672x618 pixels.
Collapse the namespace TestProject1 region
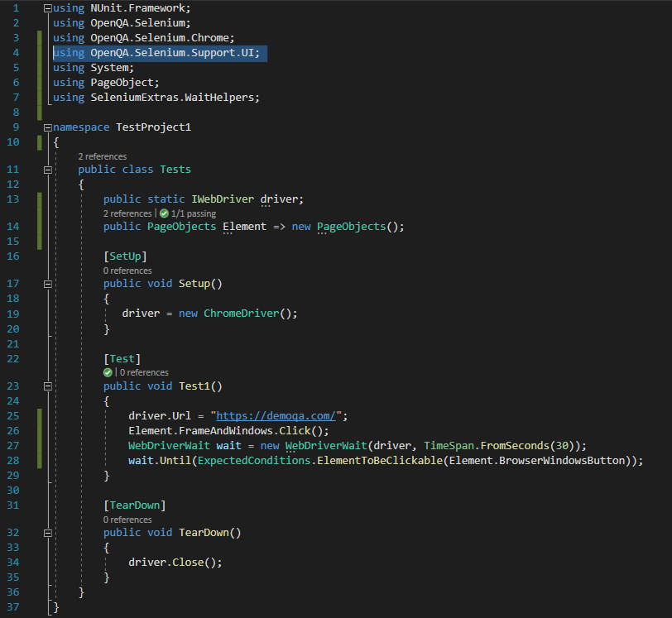point(47,127)
